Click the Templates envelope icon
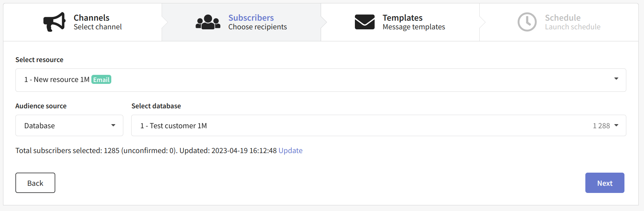This screenshot has width=644, height=211. [365, 22]
